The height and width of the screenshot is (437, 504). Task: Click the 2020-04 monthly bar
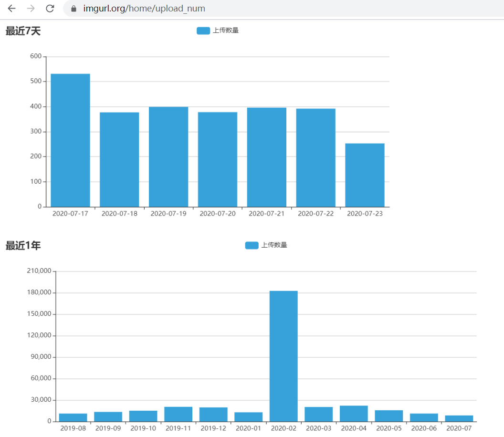pyautogui.click(x=354, y=414)
